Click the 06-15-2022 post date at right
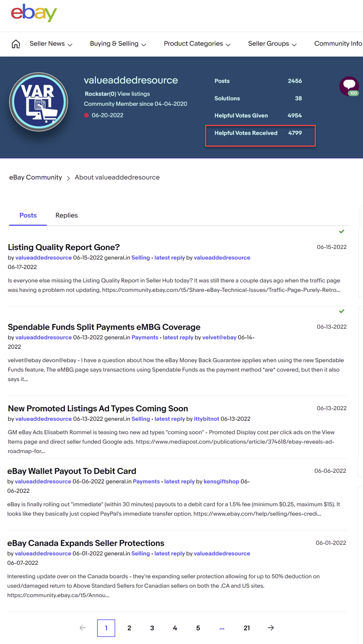This screenshot has width=363, height=644. (332, 247)
